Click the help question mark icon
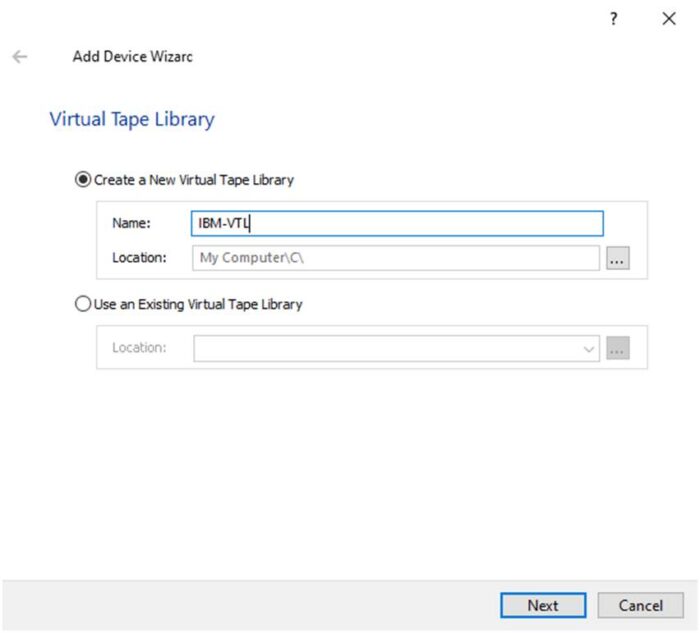Screen dimensions: 700x633 click(614, 19)
